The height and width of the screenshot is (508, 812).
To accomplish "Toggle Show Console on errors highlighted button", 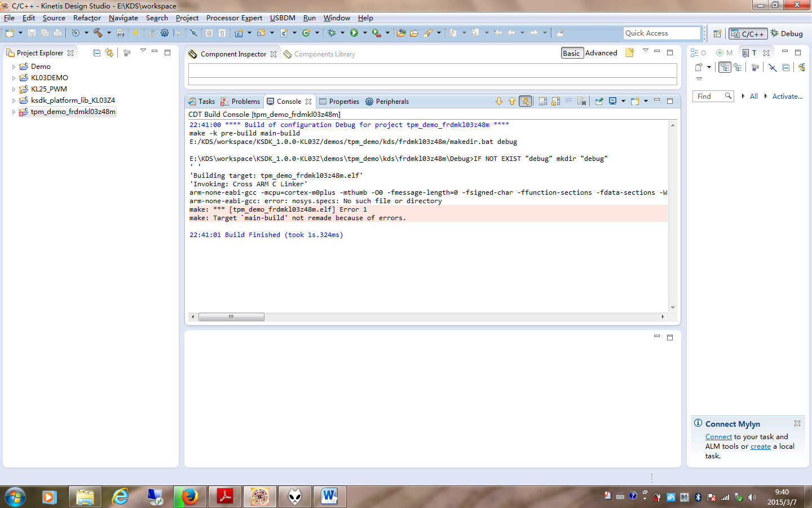I will (526, 101).
